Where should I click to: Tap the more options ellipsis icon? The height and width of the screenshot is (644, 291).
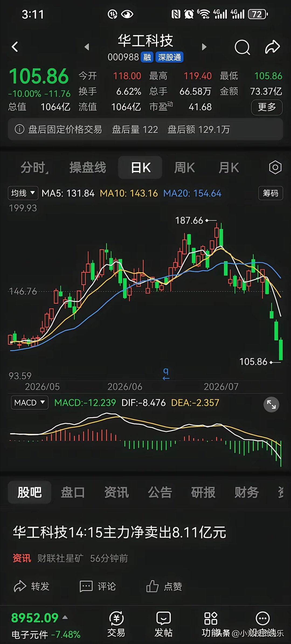click(262, 618)
